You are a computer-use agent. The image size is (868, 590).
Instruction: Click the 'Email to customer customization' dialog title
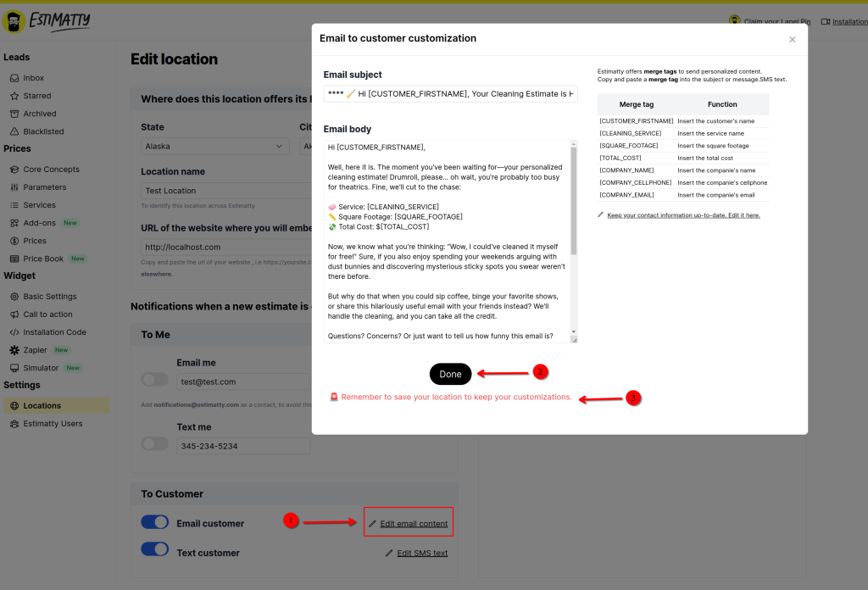[398, 38]
